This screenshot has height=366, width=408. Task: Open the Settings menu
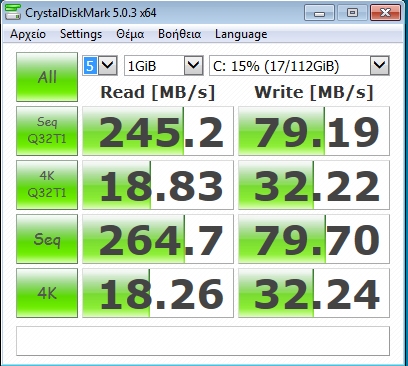[81, 34]
